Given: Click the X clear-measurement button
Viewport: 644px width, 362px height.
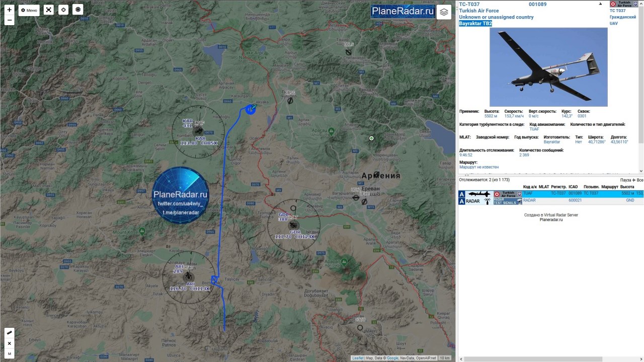Looking at the screenshot, I should pyautogui.click(x=9, y=343).
